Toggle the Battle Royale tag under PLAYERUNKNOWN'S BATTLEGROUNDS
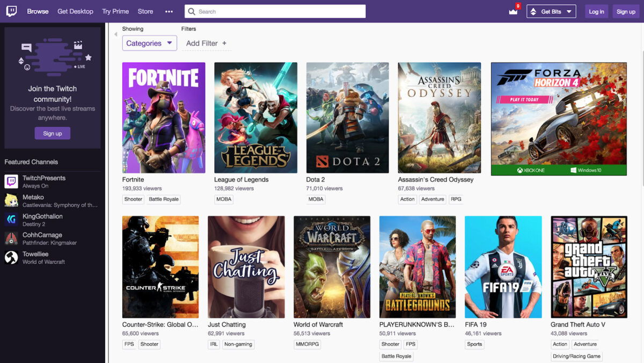 [x=396, y=356]
